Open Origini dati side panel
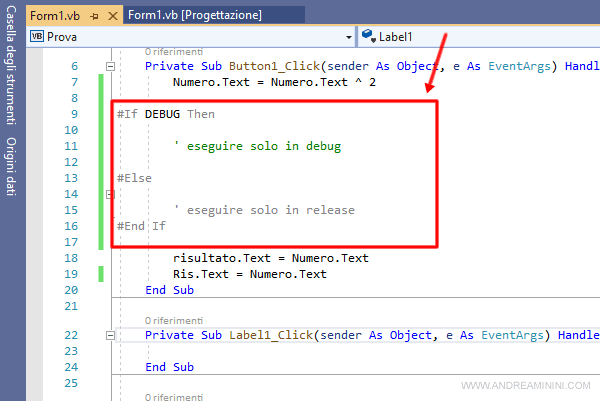The height and width of the screenshot is (401, 600). pos(11,169)
